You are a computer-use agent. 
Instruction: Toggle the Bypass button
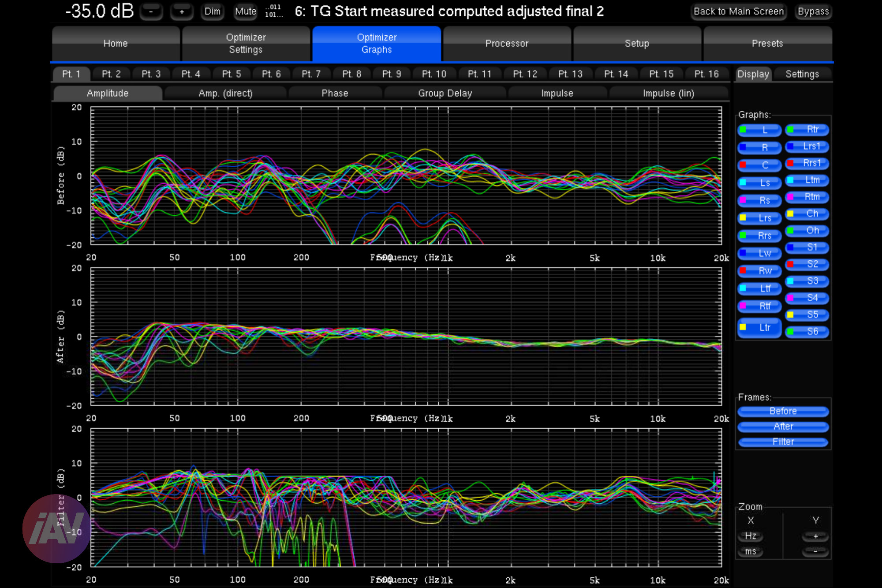813,11
